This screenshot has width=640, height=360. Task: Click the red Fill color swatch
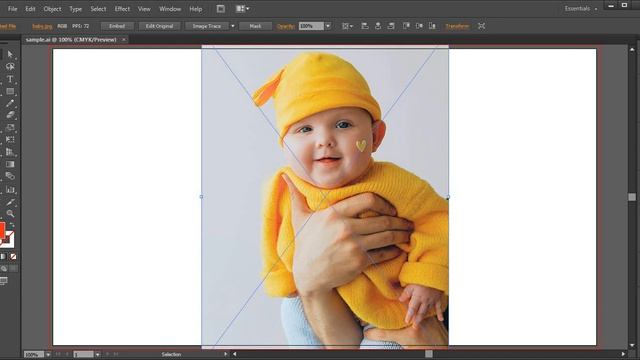click(2, 230)
